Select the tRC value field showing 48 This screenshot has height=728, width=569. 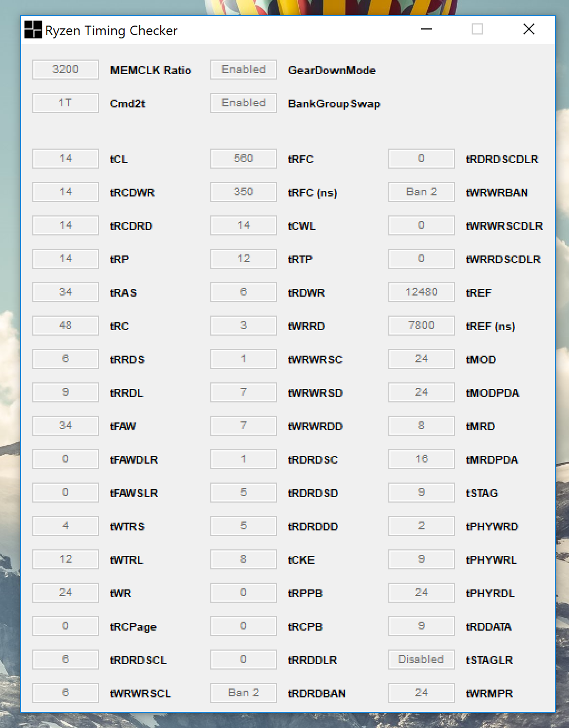pyautogui.click(x=66, y=326)
